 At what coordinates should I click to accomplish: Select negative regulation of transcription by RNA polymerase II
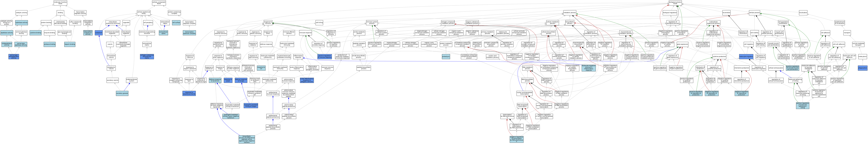[x=517, y=139]
